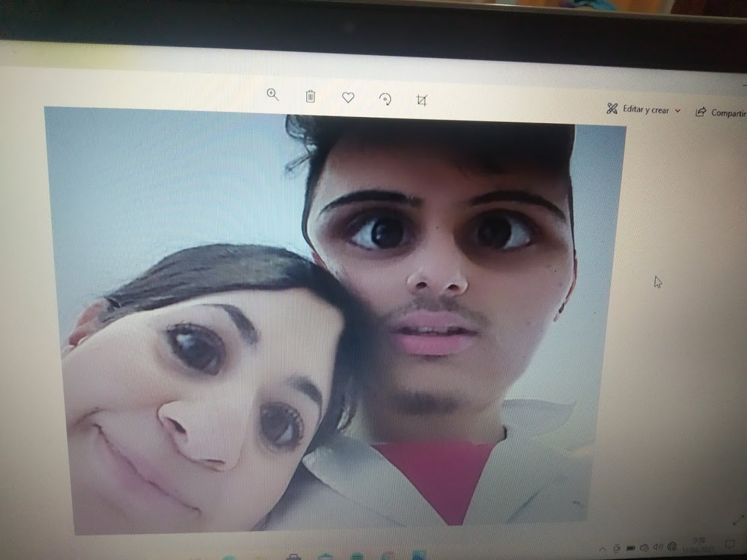
Task: Click the Meet Now camera tray icon
Action: pyautogui.click(x=616, y=548)
